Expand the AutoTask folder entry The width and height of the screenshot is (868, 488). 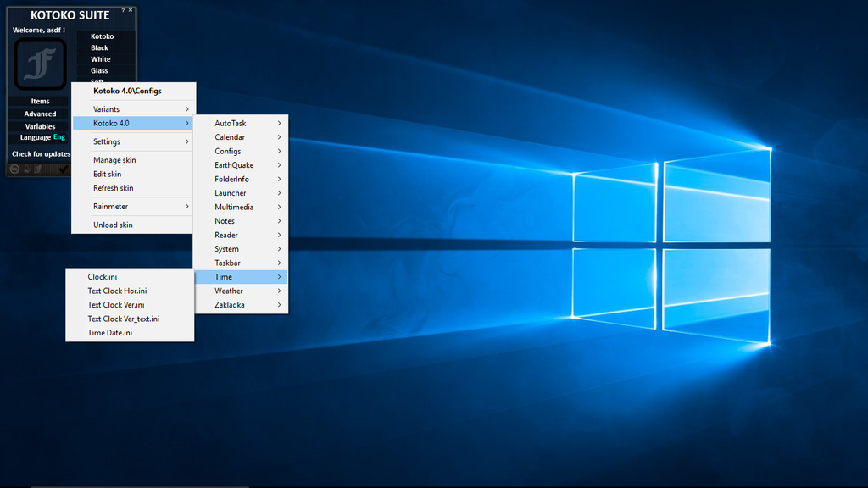tap(241, 124)
